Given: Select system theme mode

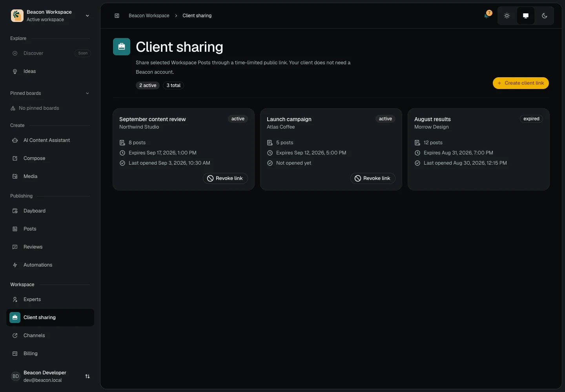Looking at the screenshot, I should pos(526,16).
